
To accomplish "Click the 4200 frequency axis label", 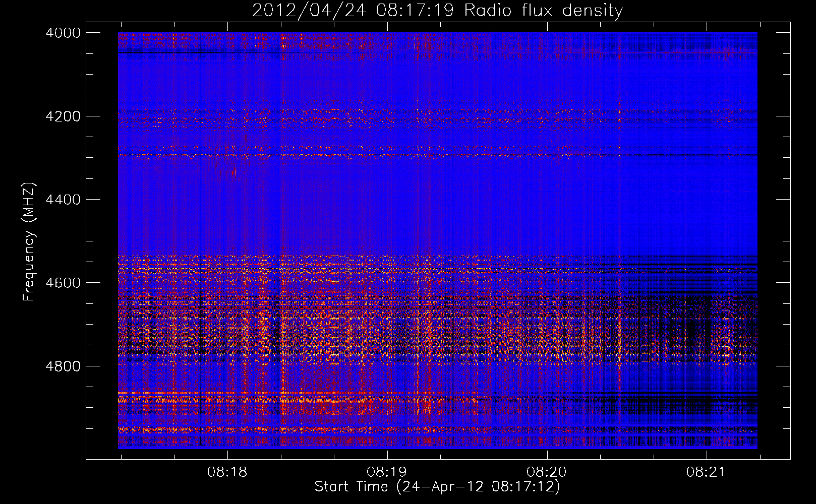I will pos(63,116).
